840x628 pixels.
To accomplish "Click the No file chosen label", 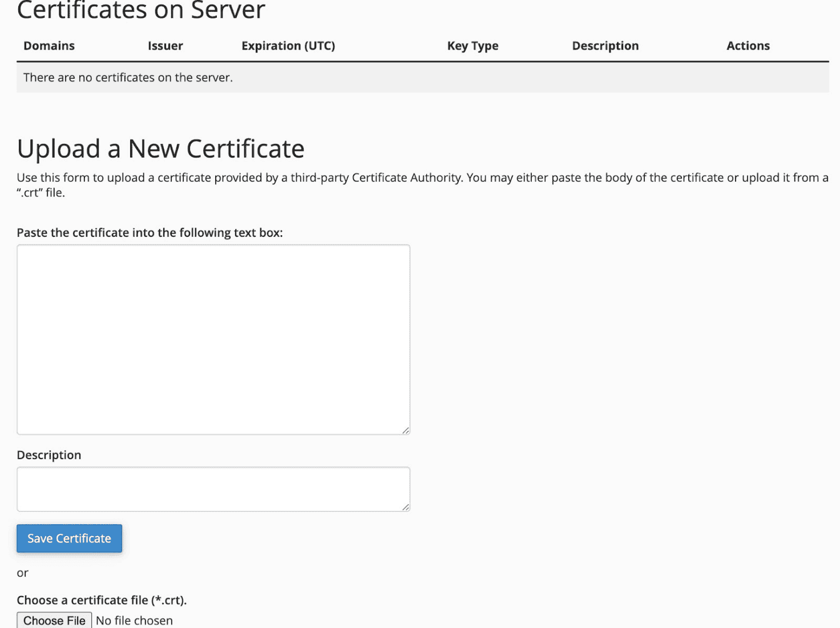I will [x=134, y=620].
